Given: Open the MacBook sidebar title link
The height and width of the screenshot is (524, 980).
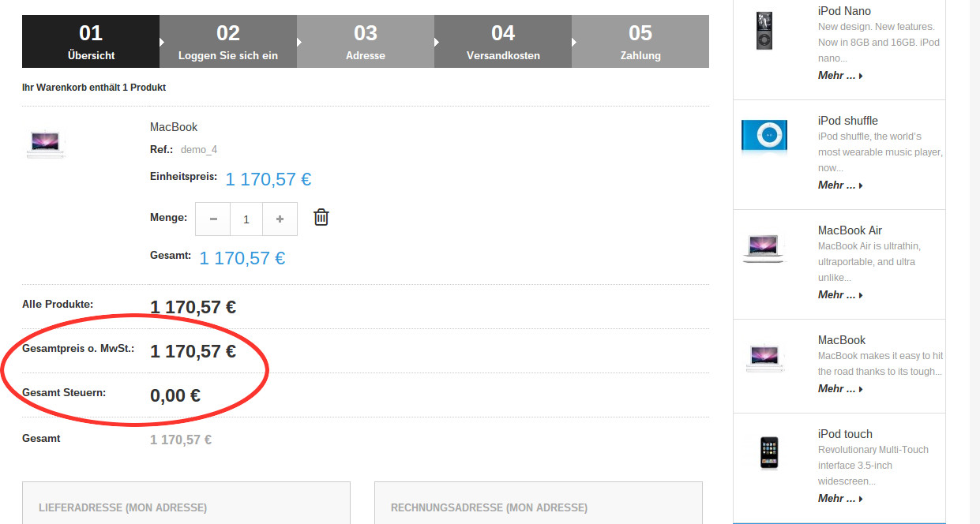Looking at the screenshot, I should tap(842, 340).
